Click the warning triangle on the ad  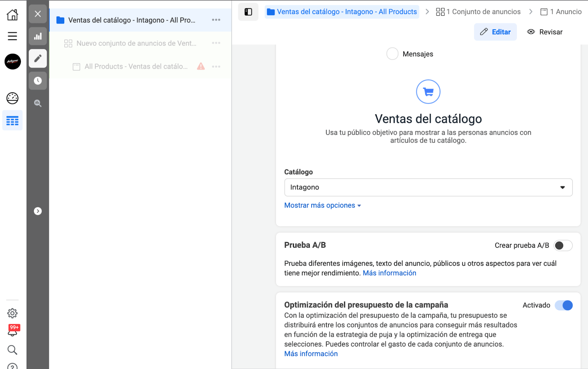tap(201, 66)
